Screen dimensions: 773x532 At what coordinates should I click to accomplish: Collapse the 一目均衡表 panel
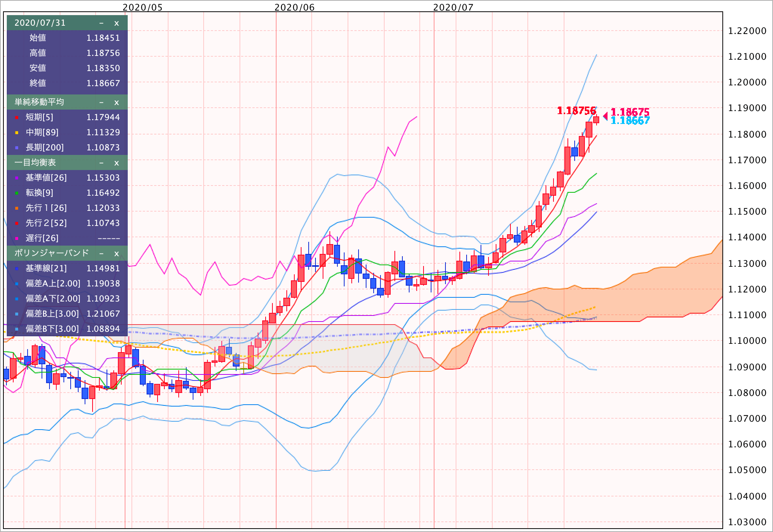[101, 163]
